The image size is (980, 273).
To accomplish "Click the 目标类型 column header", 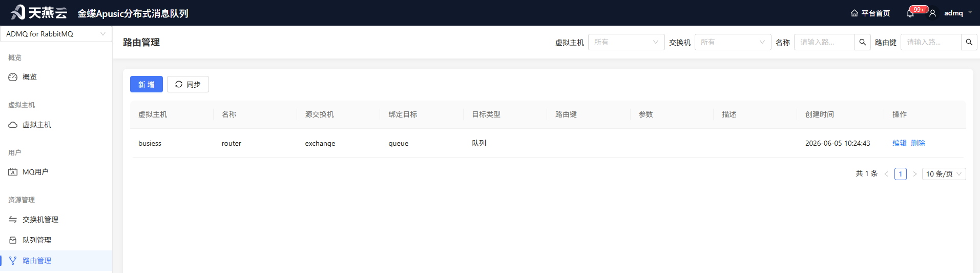I will click(486, 114).
